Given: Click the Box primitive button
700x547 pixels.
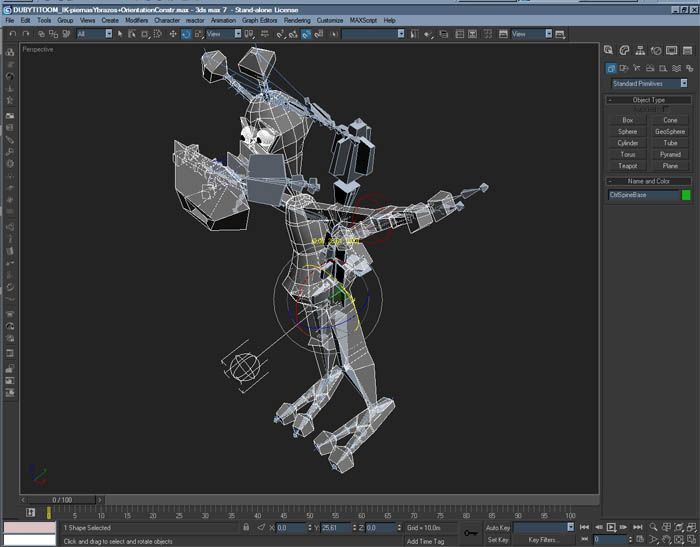Looking at the screenshot, I should click(x=628, y=120).
